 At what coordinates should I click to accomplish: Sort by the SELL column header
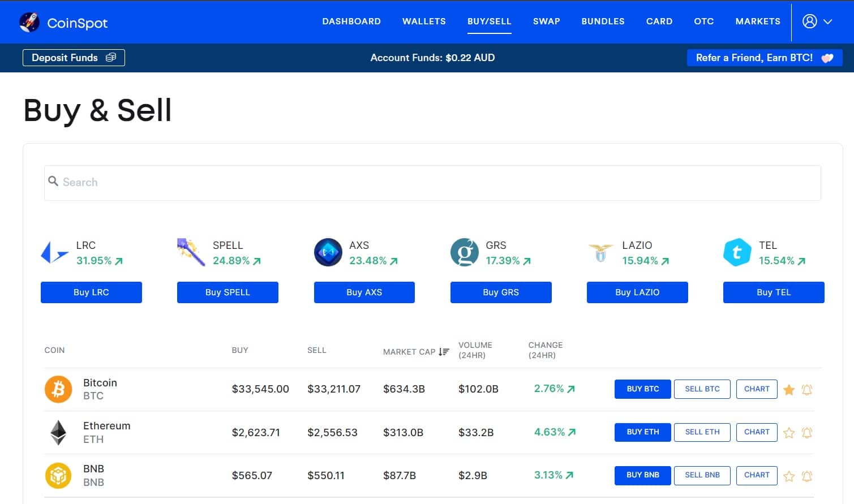[317, 350]
